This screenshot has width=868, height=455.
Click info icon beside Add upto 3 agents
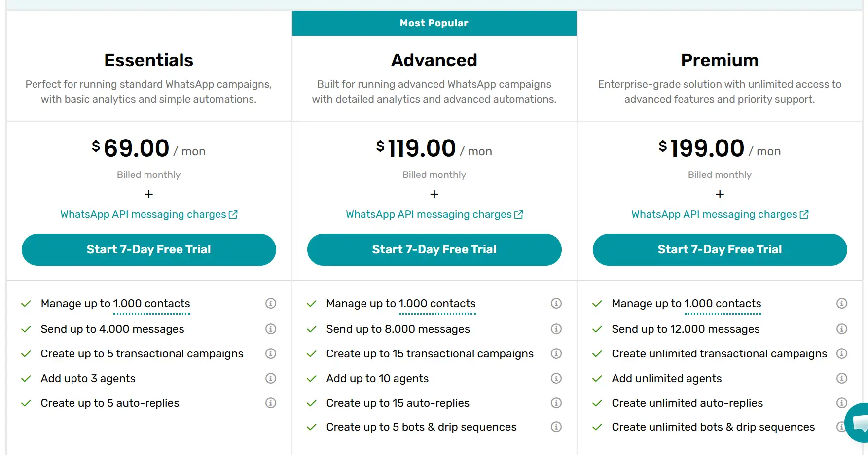coord(271,378)
